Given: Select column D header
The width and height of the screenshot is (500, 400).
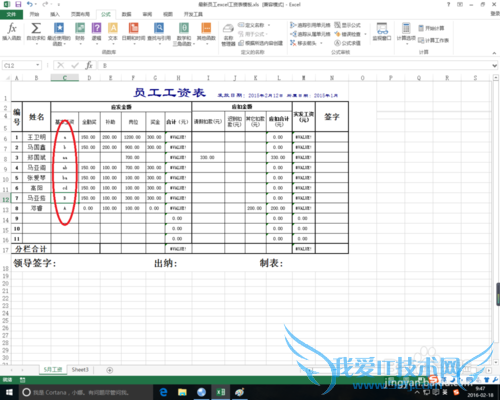Looking at the screenshot, I should 89,78.
